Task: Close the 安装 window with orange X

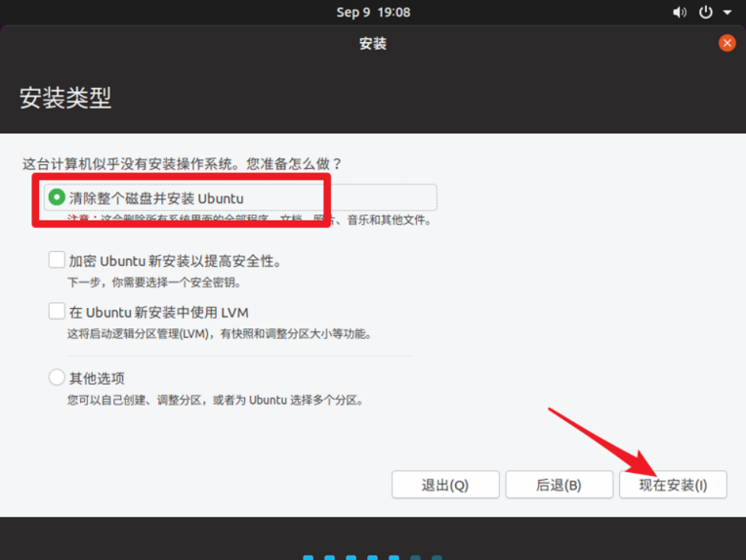Action: tap(727, 43)
